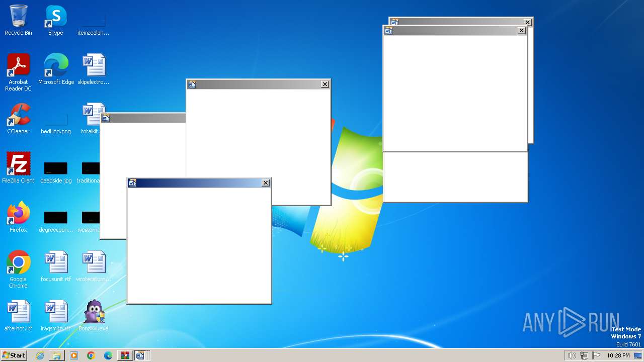Select the afterhot.rtf document
The image size is (644, 362).
tap(18, 316)
